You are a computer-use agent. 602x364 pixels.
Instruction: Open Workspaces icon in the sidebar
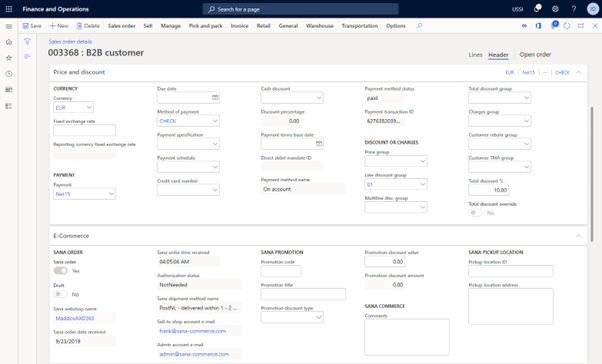tap(9, 89)
